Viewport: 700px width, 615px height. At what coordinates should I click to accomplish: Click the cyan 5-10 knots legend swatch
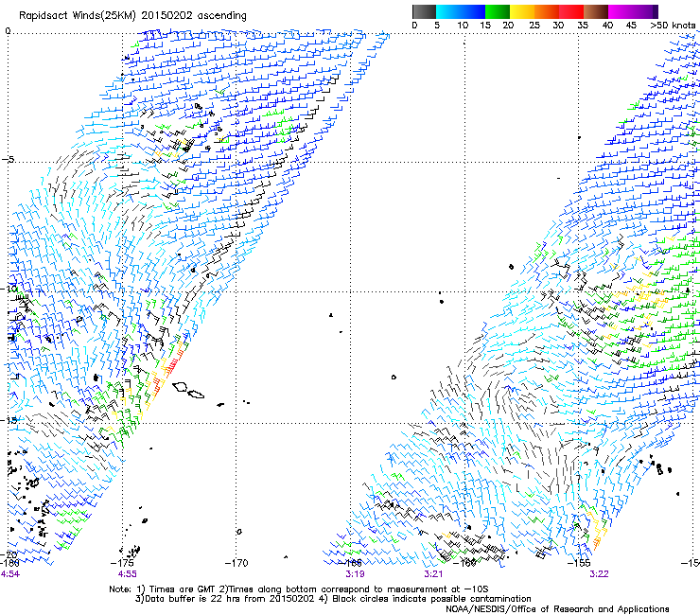[448, 11]
